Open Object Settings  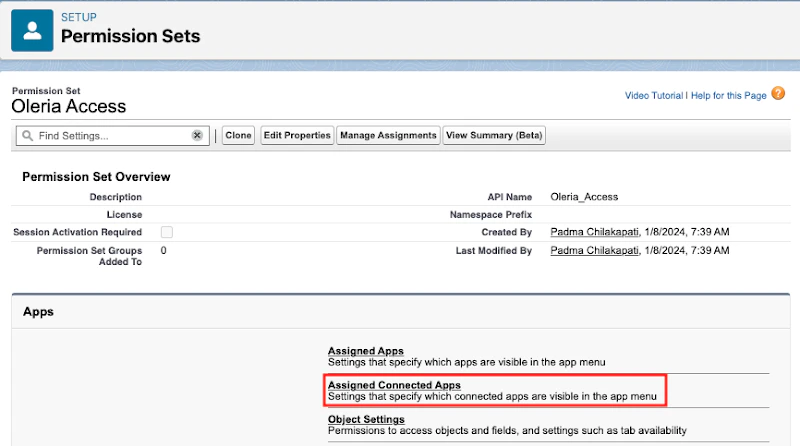tap(366, 419)
